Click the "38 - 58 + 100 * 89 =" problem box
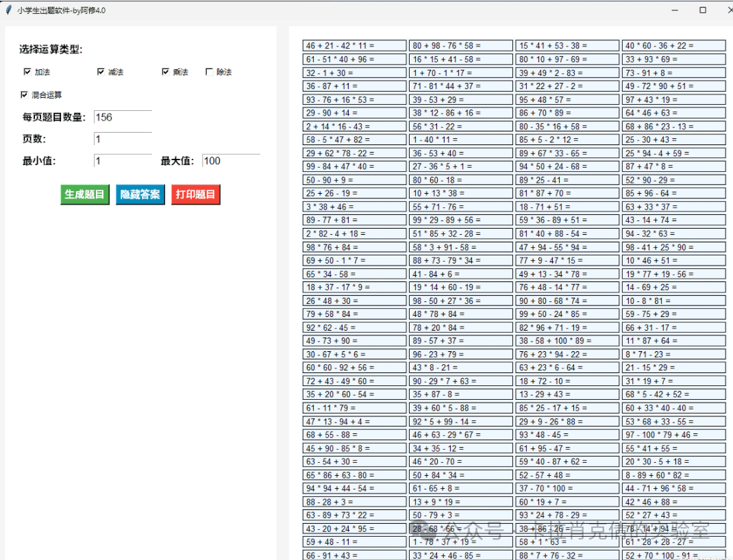 (567, 340)
